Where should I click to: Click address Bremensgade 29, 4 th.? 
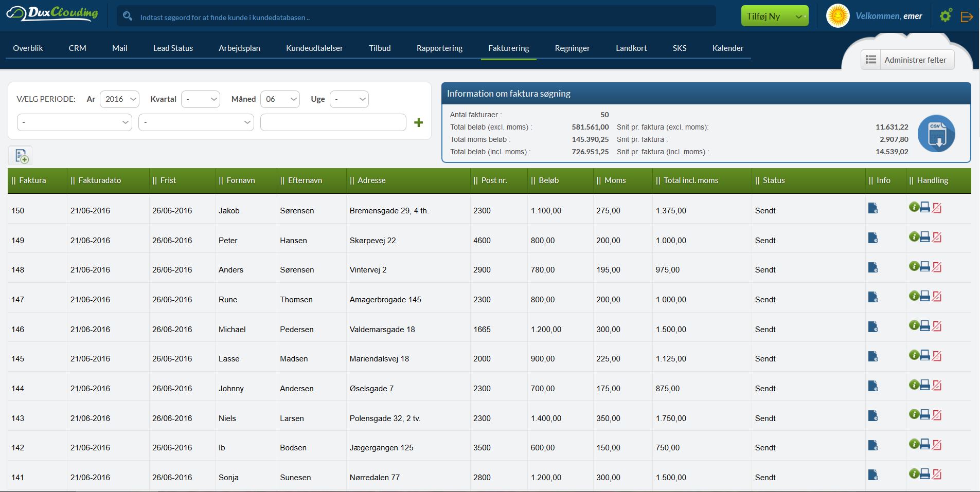point(389,210)
